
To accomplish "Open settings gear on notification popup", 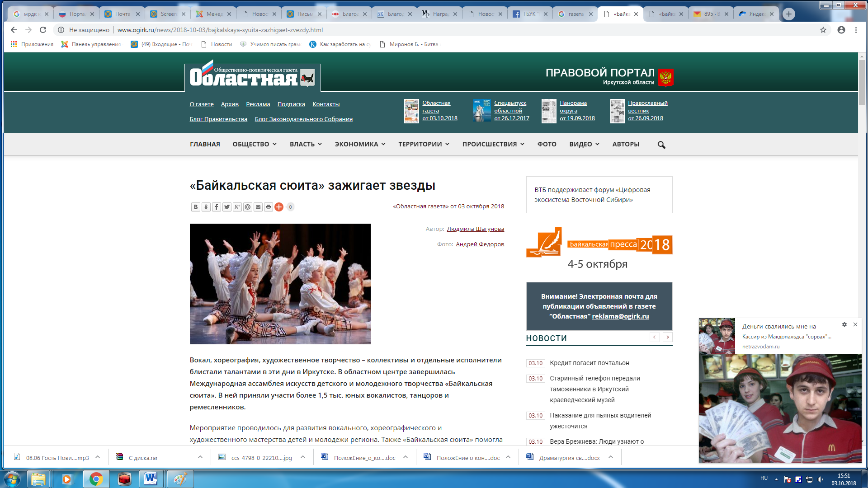I will coord(844,324).
